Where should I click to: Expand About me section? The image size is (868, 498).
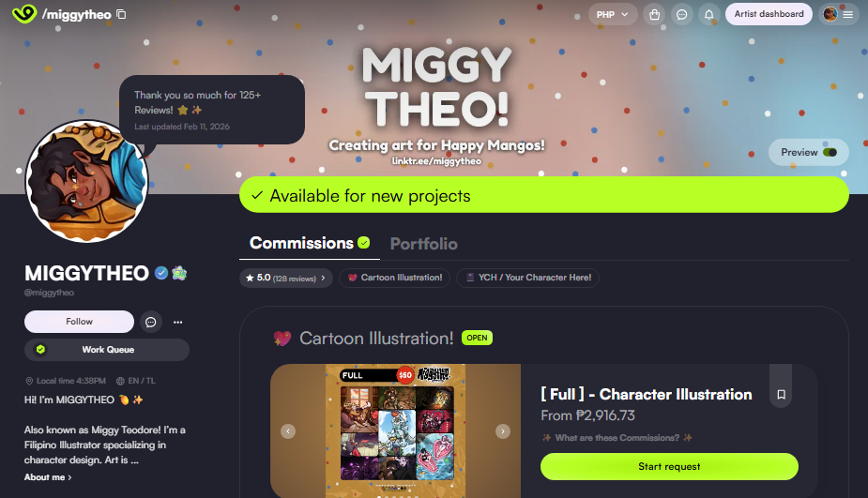tap(48, 477)
